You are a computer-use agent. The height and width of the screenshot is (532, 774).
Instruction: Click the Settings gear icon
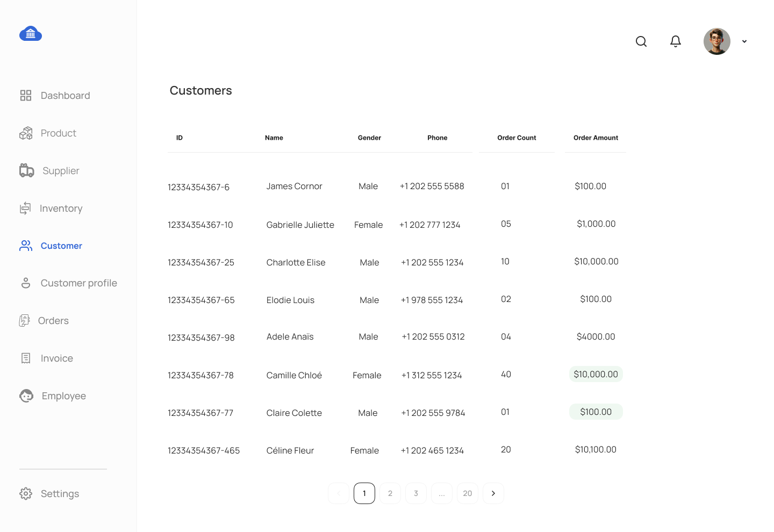click(x=26, y=493)
